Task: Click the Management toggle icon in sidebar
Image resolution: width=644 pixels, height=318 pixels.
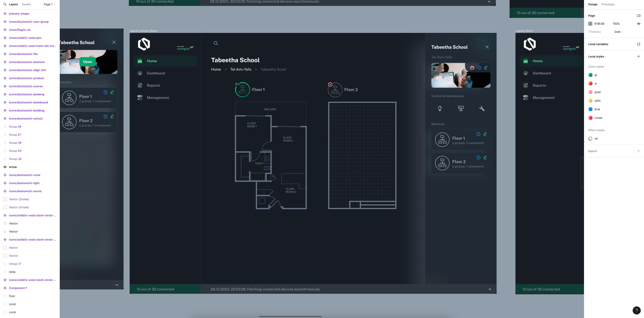Action: 140,98
